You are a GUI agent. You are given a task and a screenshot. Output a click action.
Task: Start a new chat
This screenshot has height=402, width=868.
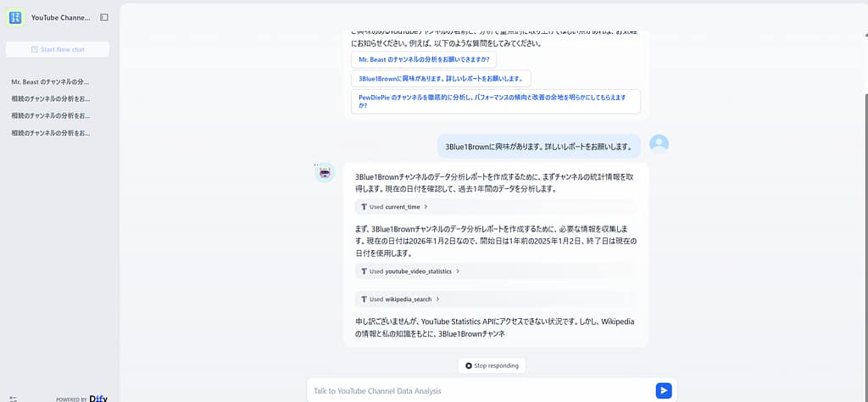(58, 49)
